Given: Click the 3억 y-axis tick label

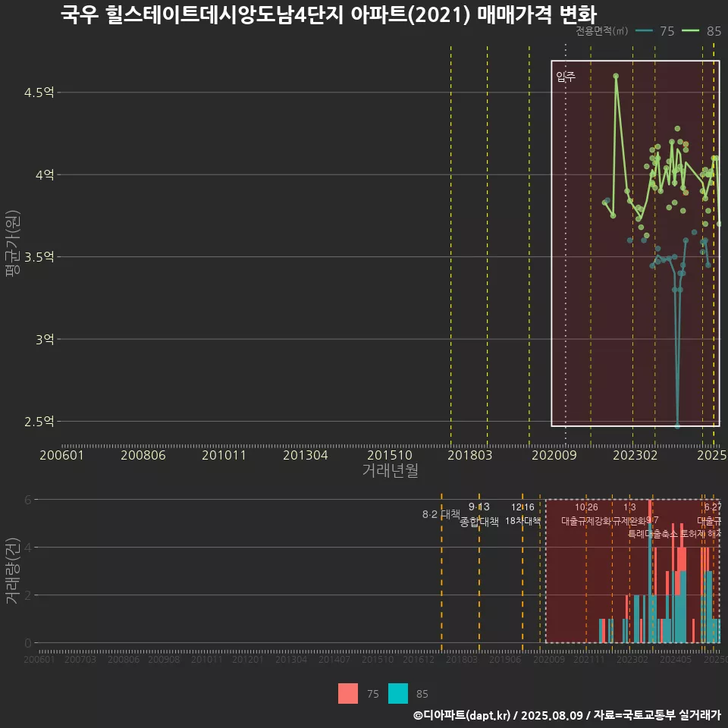Looking at the screenshot, I should pos(45,340).
